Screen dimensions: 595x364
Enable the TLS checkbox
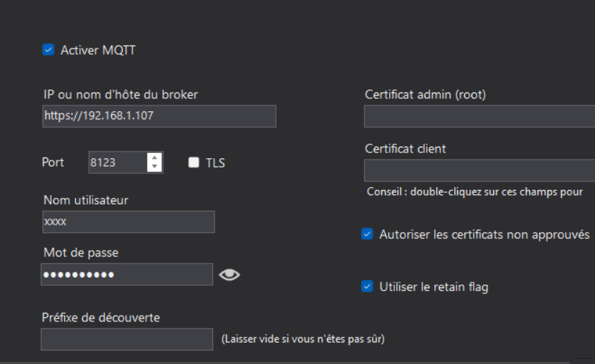point(194,162)
